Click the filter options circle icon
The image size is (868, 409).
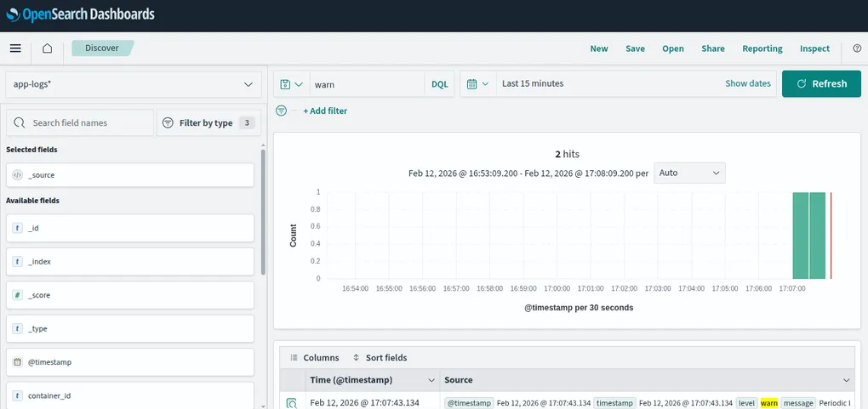[282, 111]
